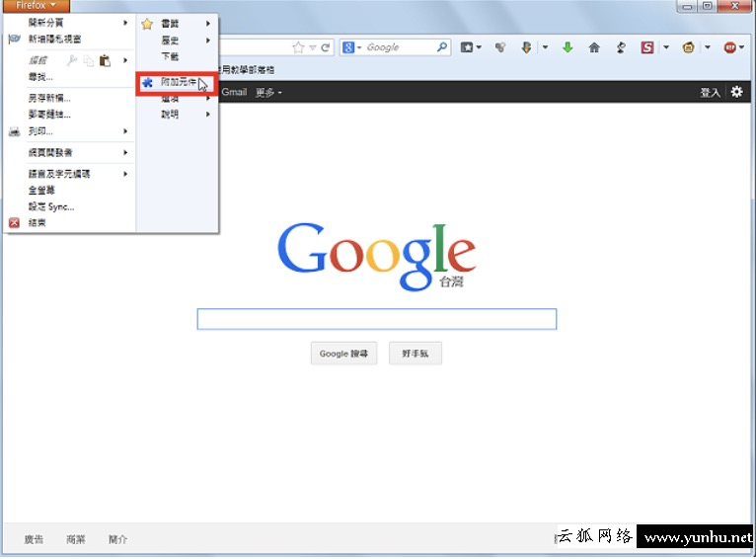The height and width of the screenshot is (559, 756).
Task: Select 下載 in the menu's right column
Action: 170,57
